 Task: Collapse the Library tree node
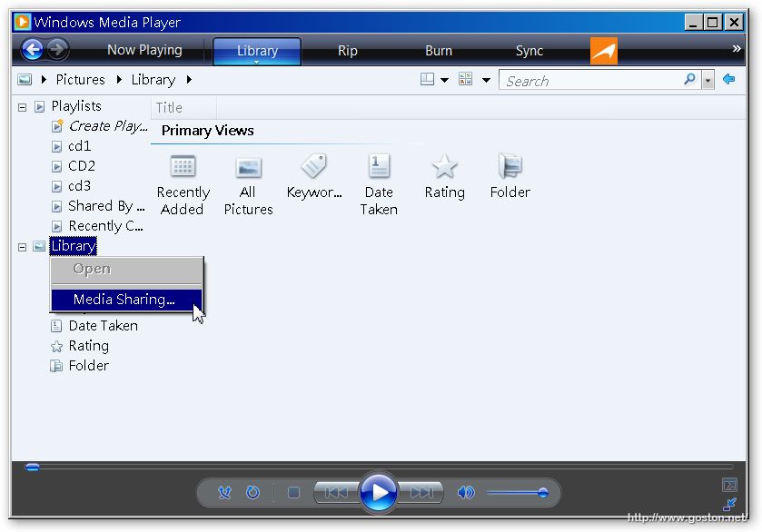22,247
